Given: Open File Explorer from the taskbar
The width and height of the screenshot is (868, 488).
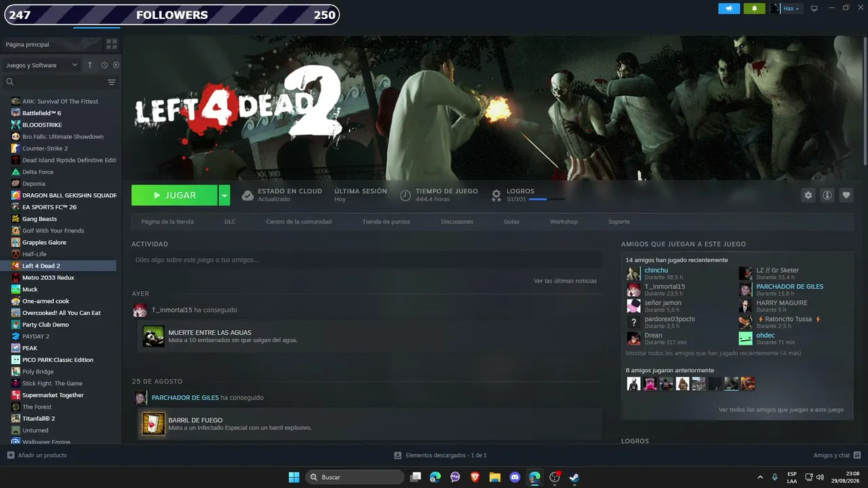Looking at the screenshot, I should [x=495, y=477].
